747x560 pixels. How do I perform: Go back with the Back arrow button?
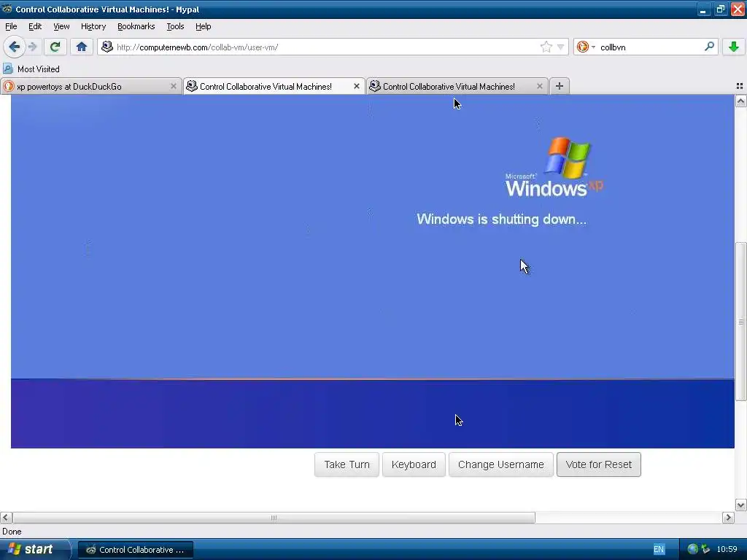click(14, 47)
